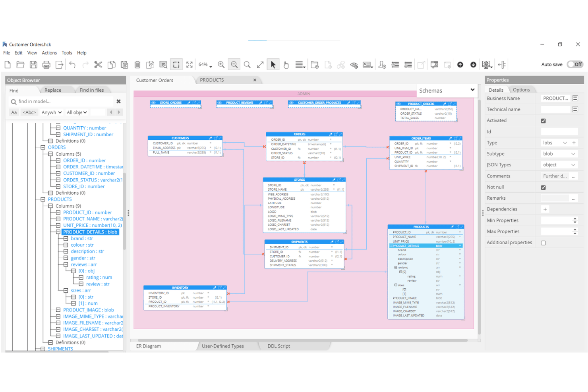Open the find-in-model toolbar icon

coord(163,65)
